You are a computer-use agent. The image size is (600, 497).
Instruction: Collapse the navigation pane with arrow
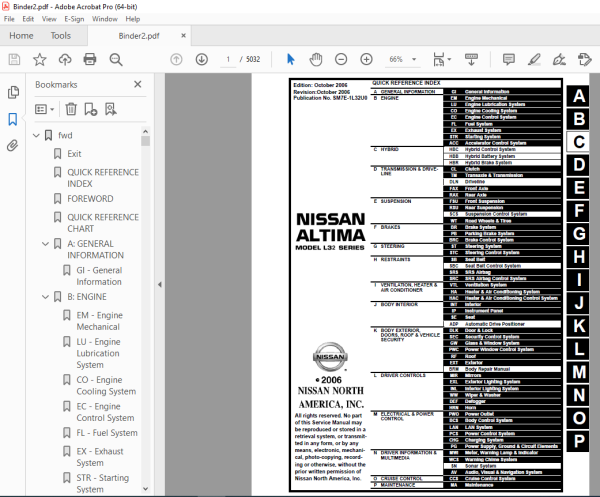(x=160, y=285)
